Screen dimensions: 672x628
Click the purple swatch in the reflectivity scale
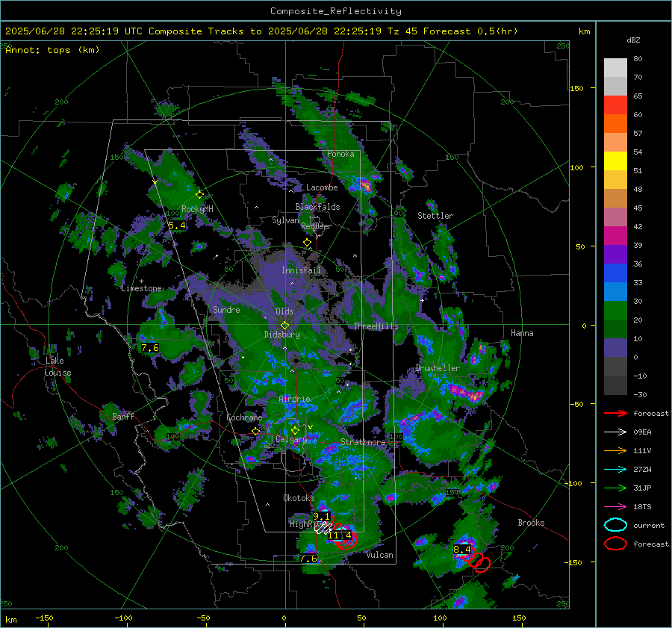(615, 254)
